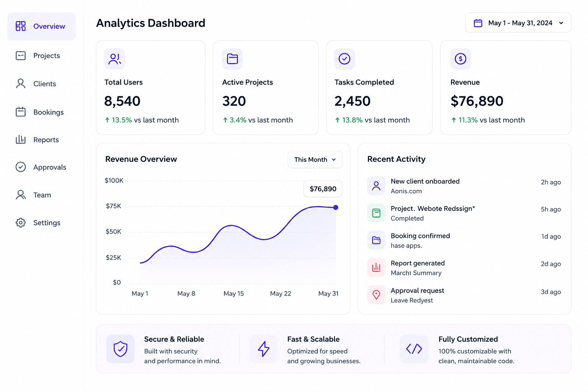Click the Tasks Completed checkmark icon
588x392 pixels.
coord(345,59)
